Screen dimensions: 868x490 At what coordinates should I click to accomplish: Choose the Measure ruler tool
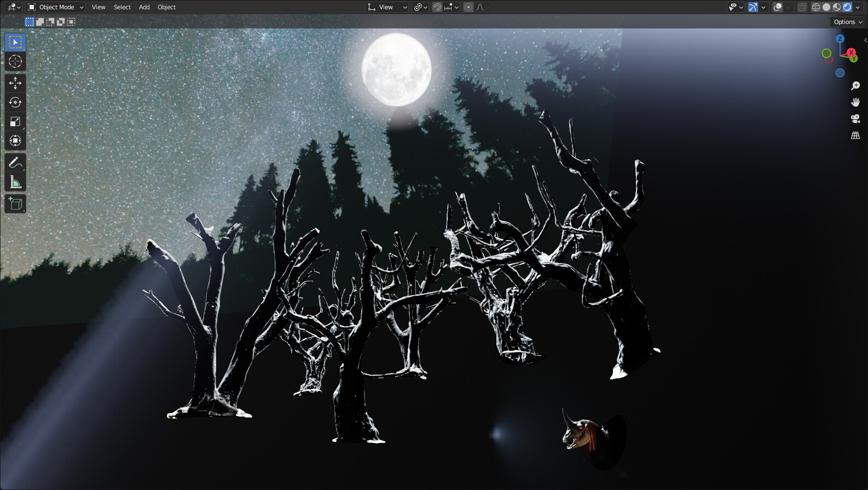[15, 182]
